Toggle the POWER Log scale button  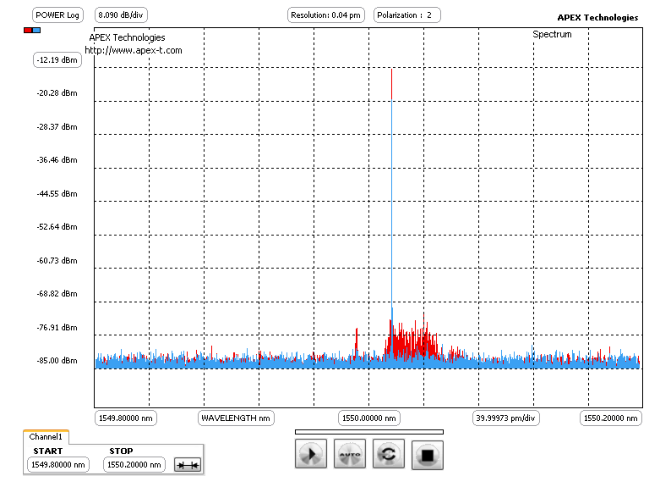pos(56,16)
